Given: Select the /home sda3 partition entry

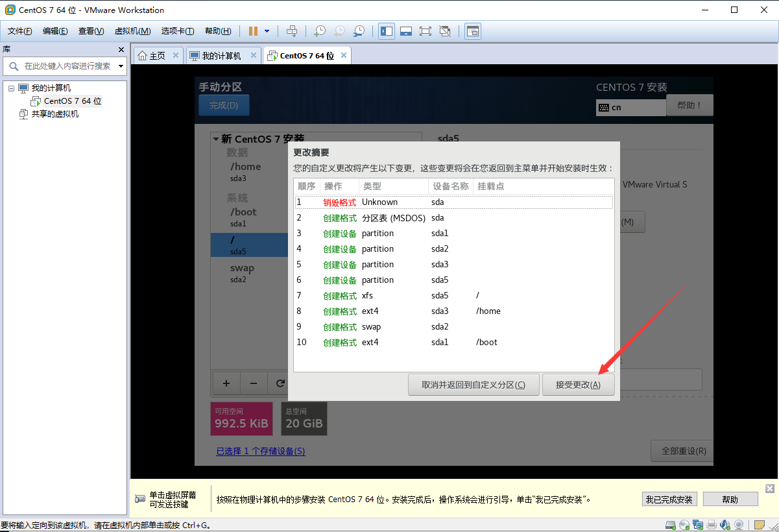Looking at the screenshot, I should (250, 172).
